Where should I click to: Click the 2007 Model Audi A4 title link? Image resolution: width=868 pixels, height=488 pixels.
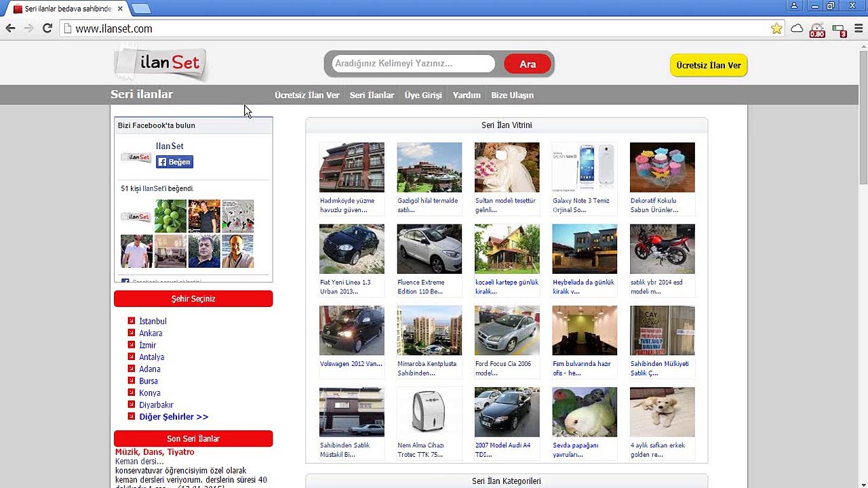pyautogui.click(x=502, y=450)
